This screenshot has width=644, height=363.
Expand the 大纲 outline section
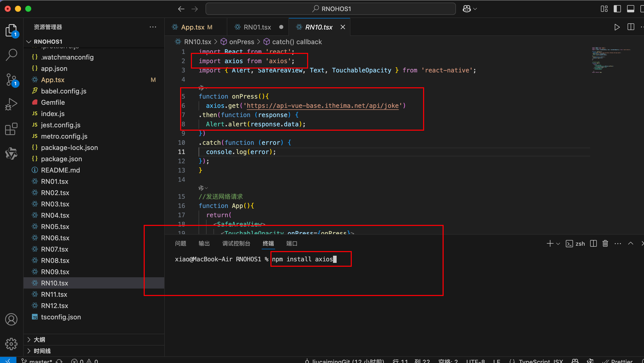point(94,340)
